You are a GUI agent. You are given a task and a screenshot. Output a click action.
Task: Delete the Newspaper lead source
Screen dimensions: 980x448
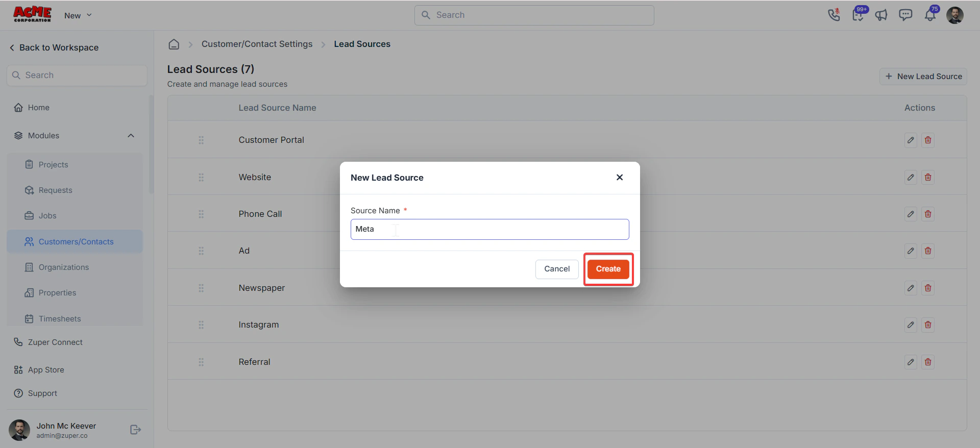[928, 288]
